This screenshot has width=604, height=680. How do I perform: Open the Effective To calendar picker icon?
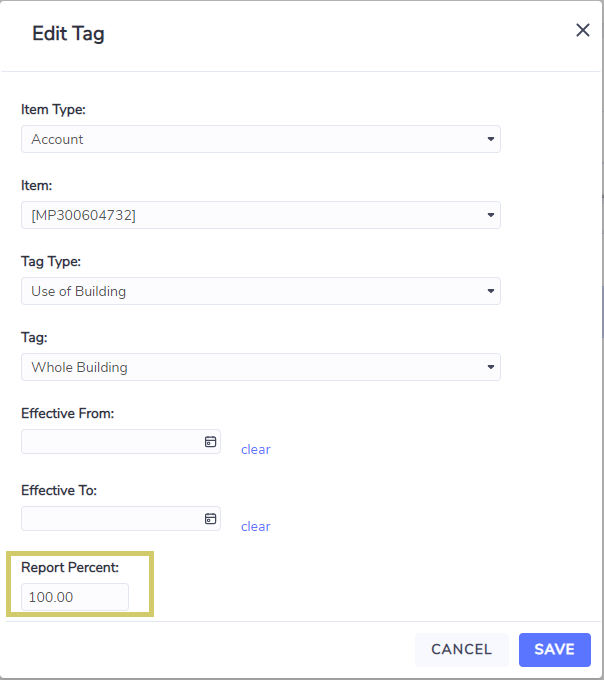210,518
